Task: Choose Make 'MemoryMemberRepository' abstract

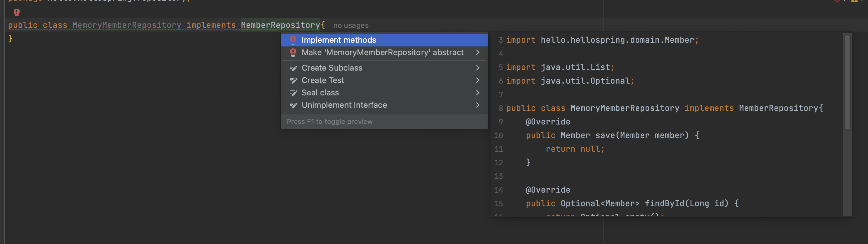Action: click(384, 53)
